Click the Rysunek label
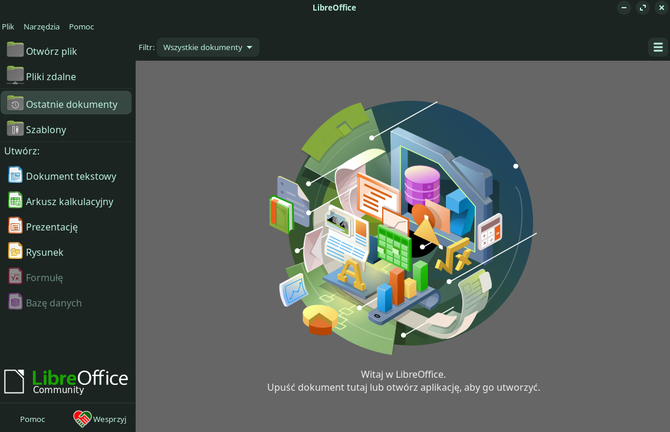 click(x=44, y=252)
